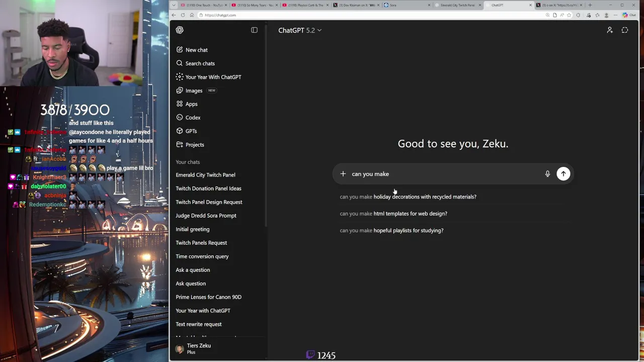
Task: Reload the page with the refresh icon
Action: click(x=183, y=15)
